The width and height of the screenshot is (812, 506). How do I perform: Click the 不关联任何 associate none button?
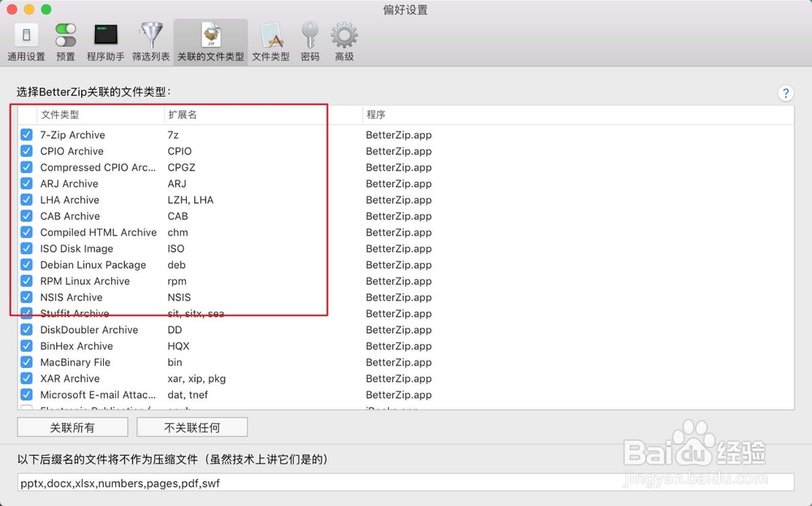click(192, 427)
